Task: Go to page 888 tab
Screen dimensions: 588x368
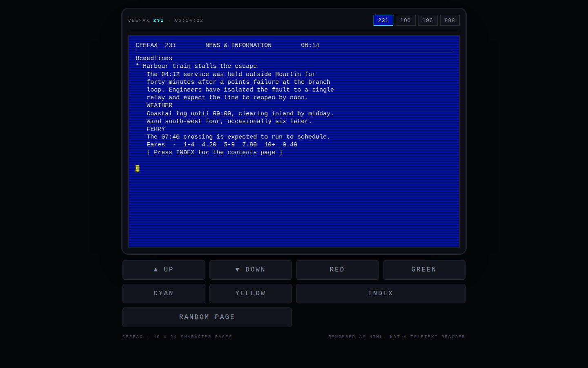Action: click(x=450, y=20)
